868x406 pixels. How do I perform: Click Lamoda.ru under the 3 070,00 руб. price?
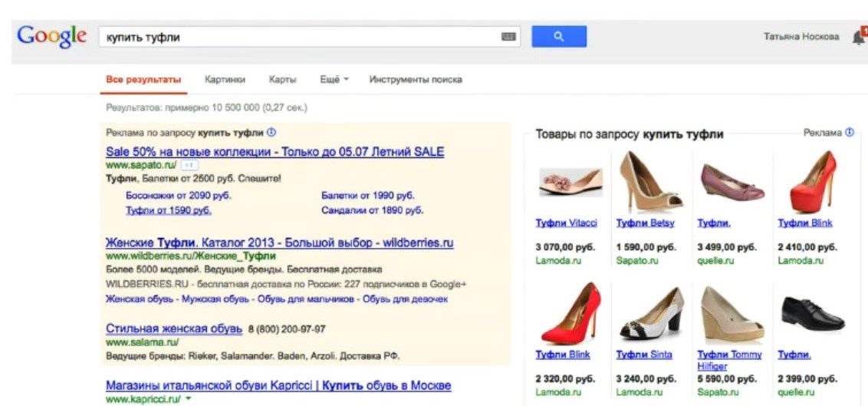point(558,261)
